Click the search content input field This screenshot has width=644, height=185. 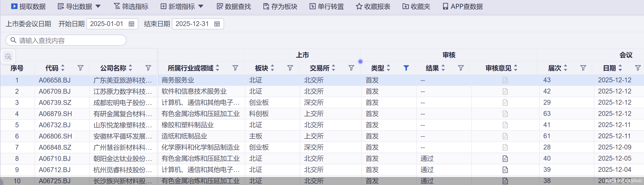pyautogui.click(x=70, y=41)
